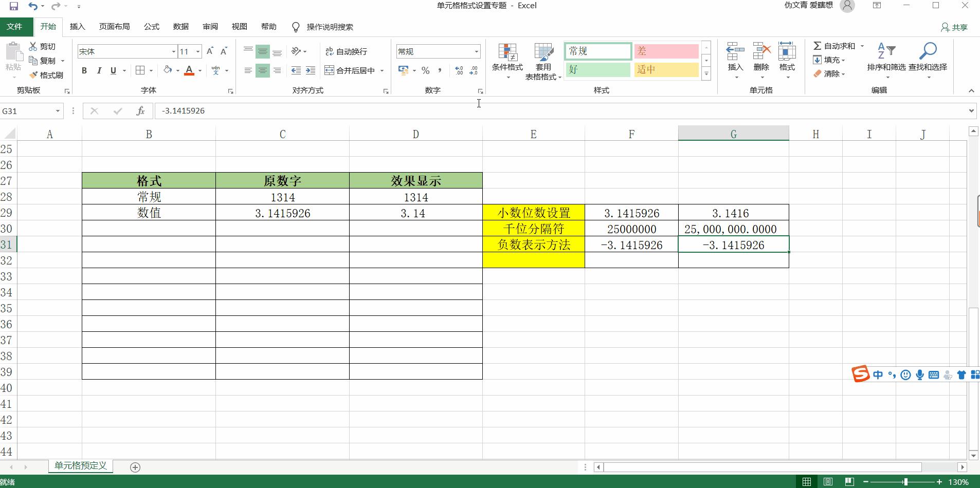Select the AutoSum (自动求和) tool
Screen dimensions: 980x488
(833, 46)
